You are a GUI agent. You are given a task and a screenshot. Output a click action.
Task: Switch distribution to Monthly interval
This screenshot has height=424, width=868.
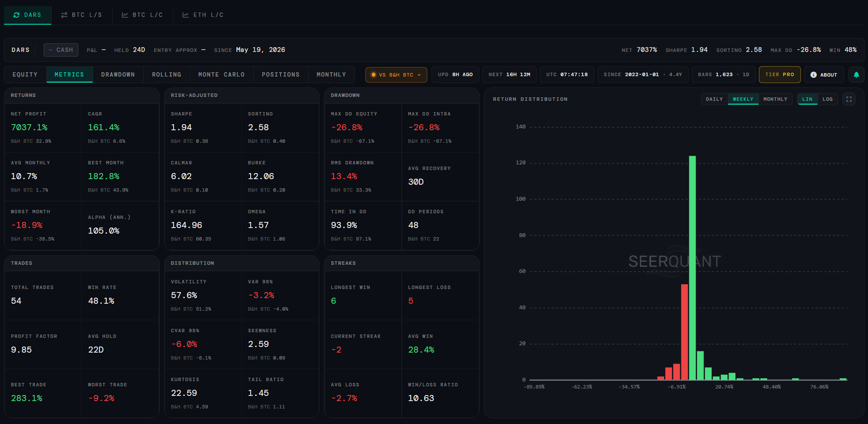(x=775, y=99)
